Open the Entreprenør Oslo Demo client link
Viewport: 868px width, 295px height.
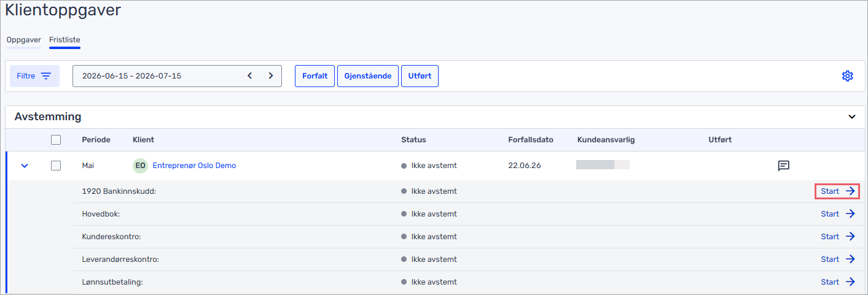tap(194, 166)
